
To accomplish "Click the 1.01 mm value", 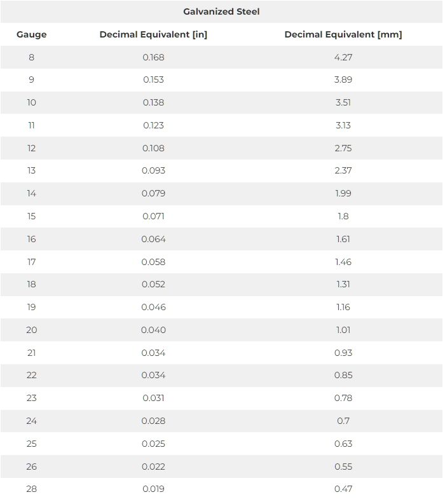I will [x=343, y=330].
